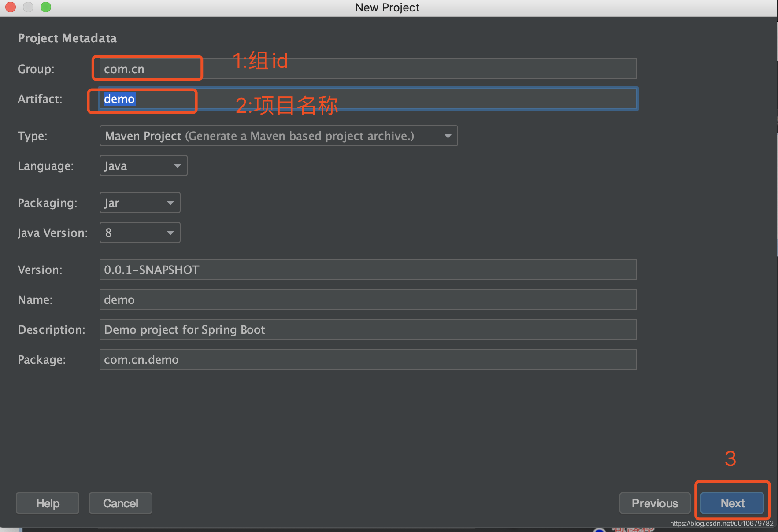The height and width of the screenshot is (532, 778).
Task: Click the Group input field
Action: coord(368,69)
